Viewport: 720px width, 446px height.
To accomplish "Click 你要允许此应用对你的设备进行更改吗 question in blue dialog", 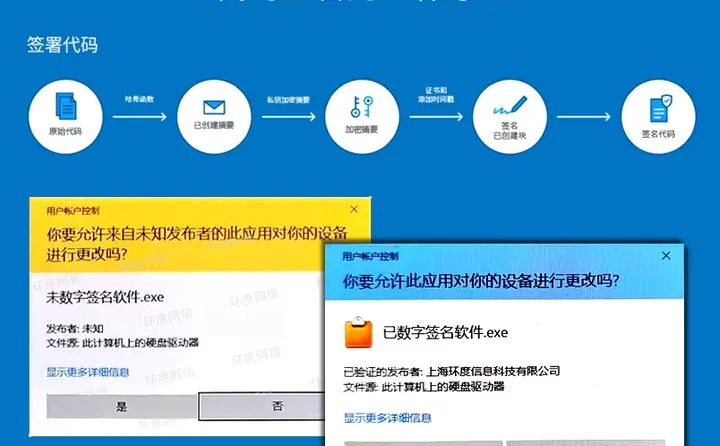I will [x=481, y=281].
